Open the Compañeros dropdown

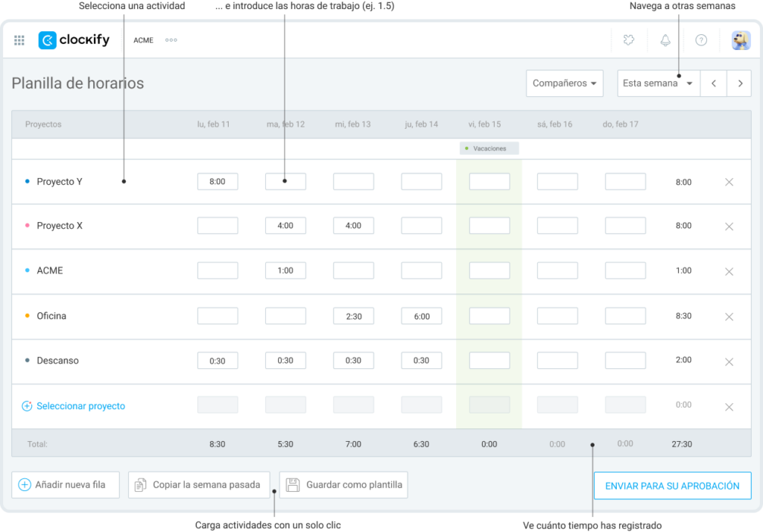(x=564, y=83)
